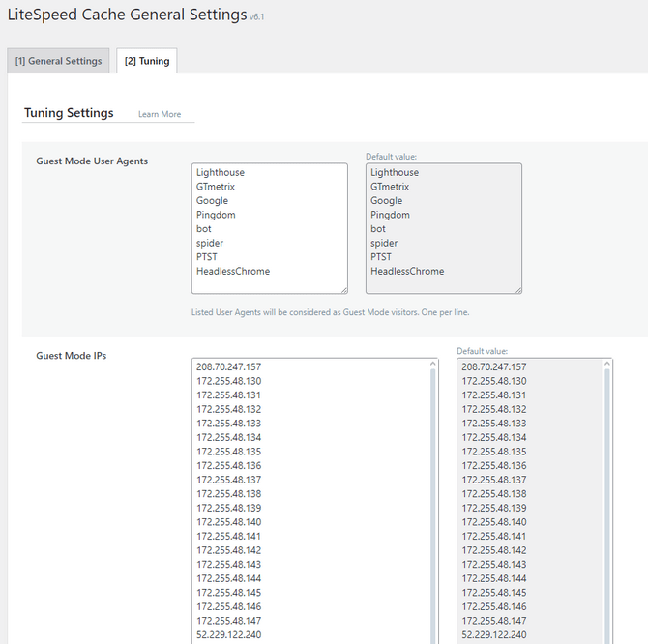
Task: Click resize handle of default User Agents box
Action: [x=517, y=288]
